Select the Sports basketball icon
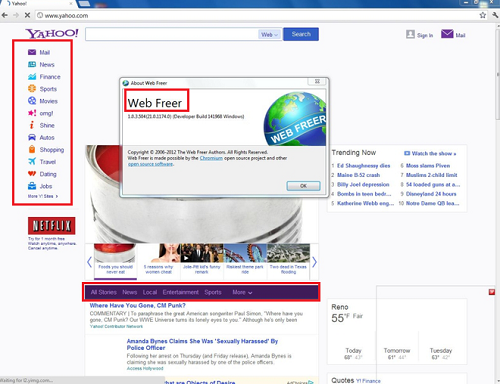The height and width of the screenshot is (384, 500). (32, 89)
